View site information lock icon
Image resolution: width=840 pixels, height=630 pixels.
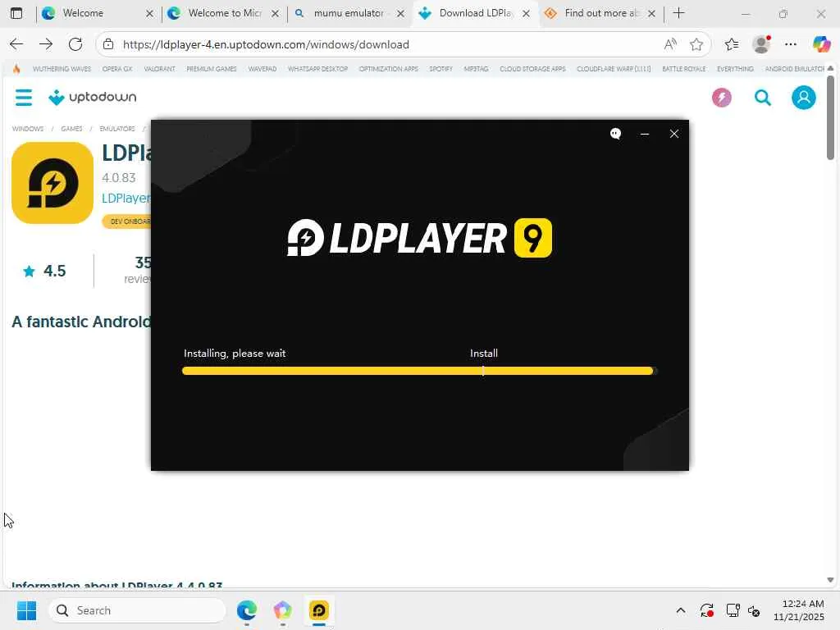tap(108, 44)
